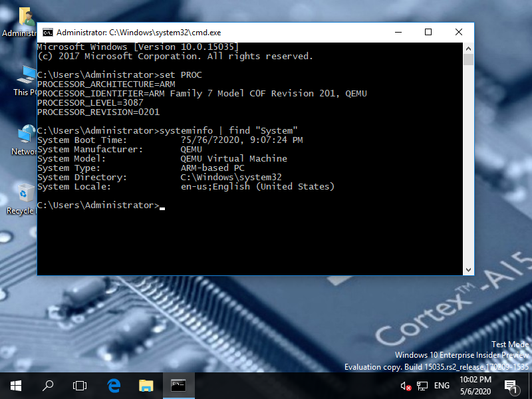Image resolution: width=532 pixels, height=399 pixels.
Task: Open Task View from taskbar
Action: click(80, 386)
